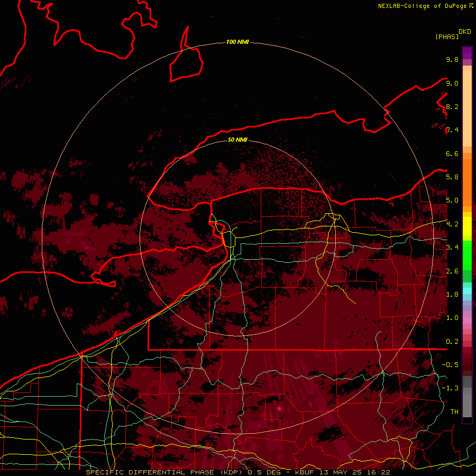The width and height of the screenshot is (476, 476).
Task: Click the 4.2 value on color scale
Action: (x=452, y=224)
